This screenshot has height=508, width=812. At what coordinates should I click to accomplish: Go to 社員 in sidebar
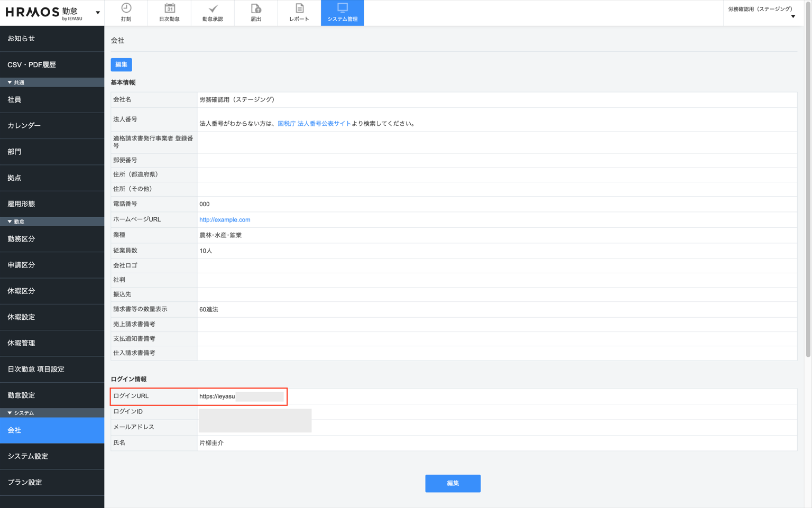click(52, 100)
